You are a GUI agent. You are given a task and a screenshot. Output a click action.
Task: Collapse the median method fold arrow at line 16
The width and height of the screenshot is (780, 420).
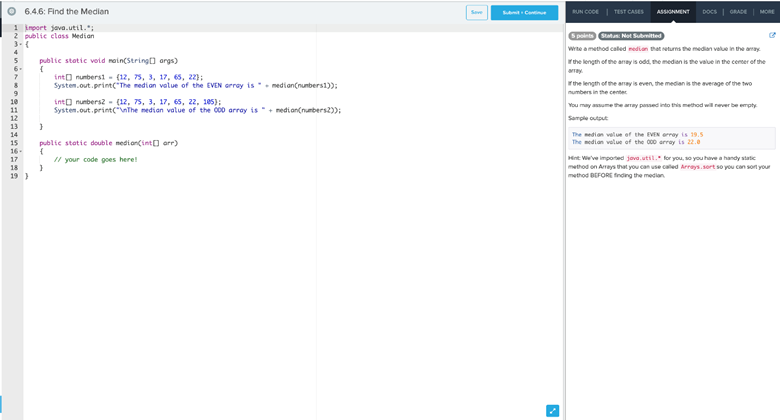click(x=17, y=151)
